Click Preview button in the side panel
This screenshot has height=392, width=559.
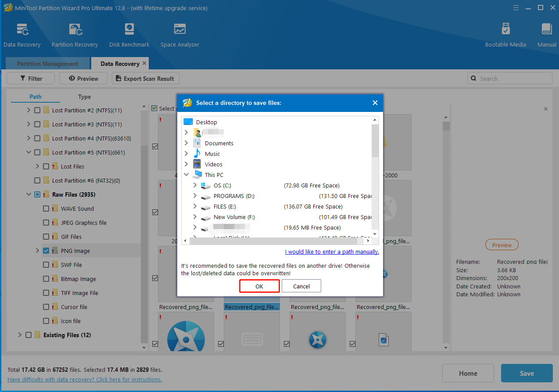(x=502, y=245)
